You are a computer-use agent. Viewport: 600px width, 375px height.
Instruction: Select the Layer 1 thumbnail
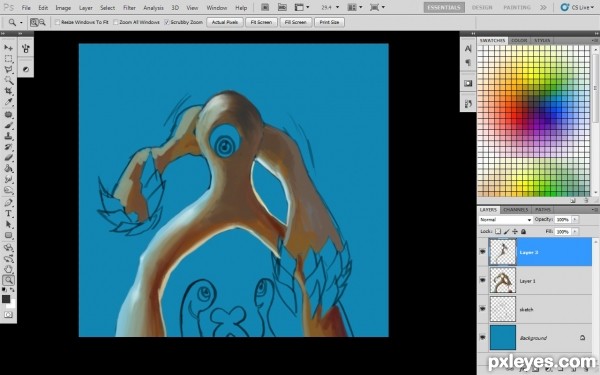[x=502, y=280]
